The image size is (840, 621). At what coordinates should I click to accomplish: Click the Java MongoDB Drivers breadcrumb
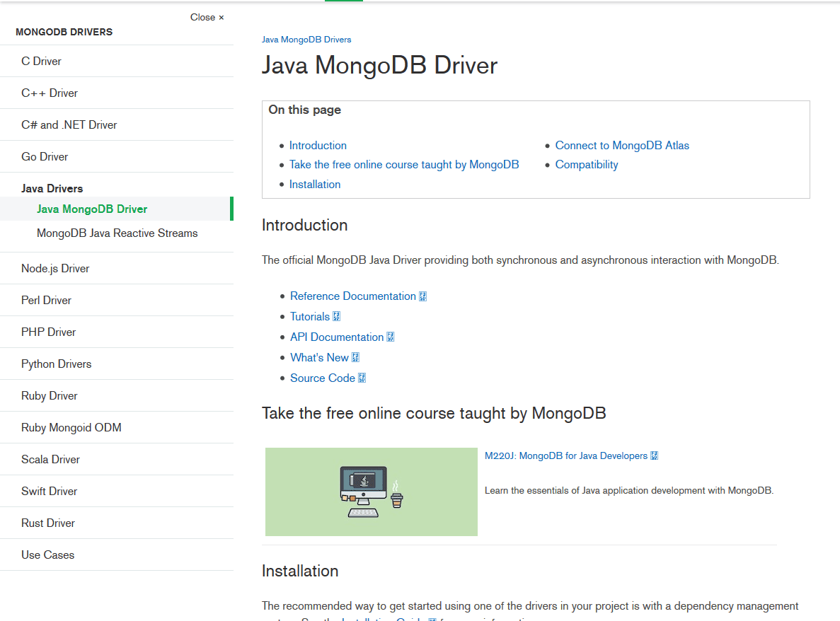point(306,40)
